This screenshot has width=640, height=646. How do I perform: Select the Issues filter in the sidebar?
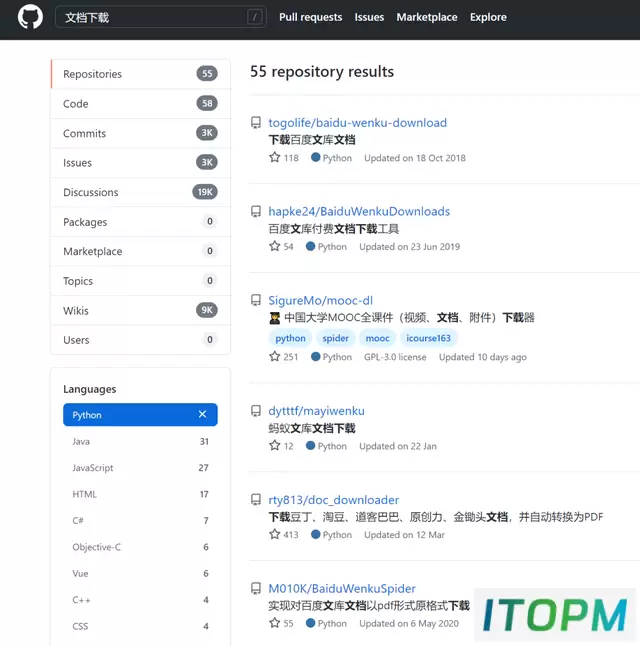coord(141,163)
